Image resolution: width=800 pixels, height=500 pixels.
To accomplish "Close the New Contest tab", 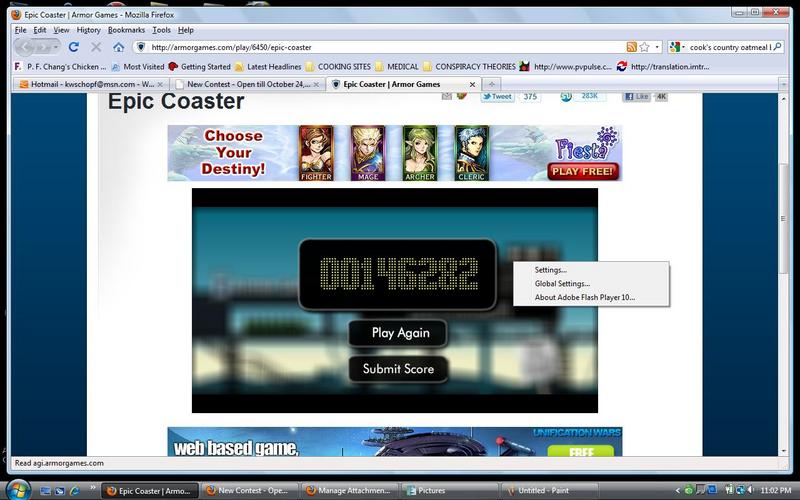I will pos(316,84).
